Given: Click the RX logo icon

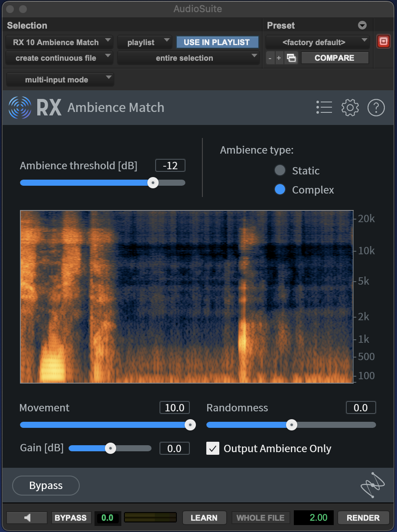Looking at the screenshot, I should (x=20, y=108).
